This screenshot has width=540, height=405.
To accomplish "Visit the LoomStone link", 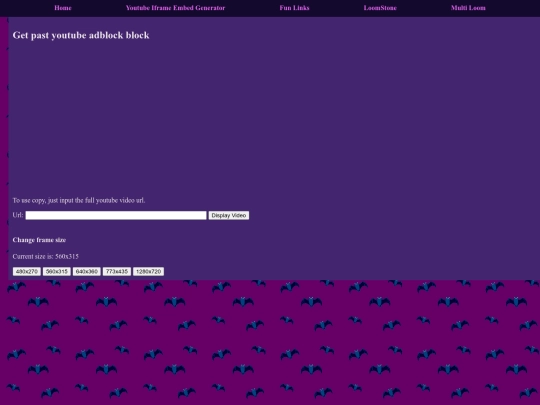I will click(380, 8).
